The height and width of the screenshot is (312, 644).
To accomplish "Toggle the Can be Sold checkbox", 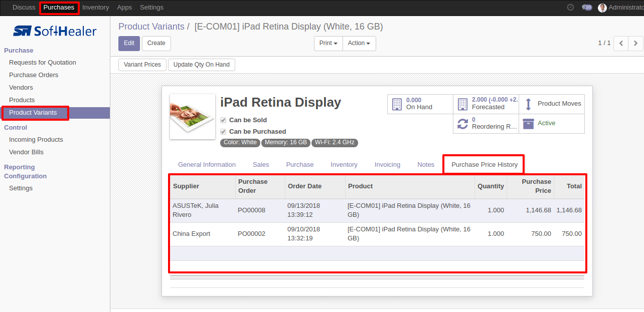I will tap(223, 120).
